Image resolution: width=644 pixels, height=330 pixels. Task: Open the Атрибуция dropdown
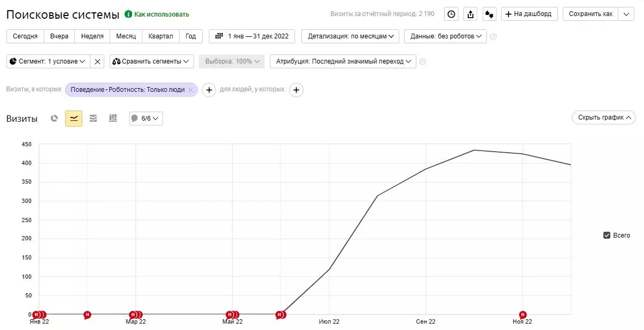[343, 61]
